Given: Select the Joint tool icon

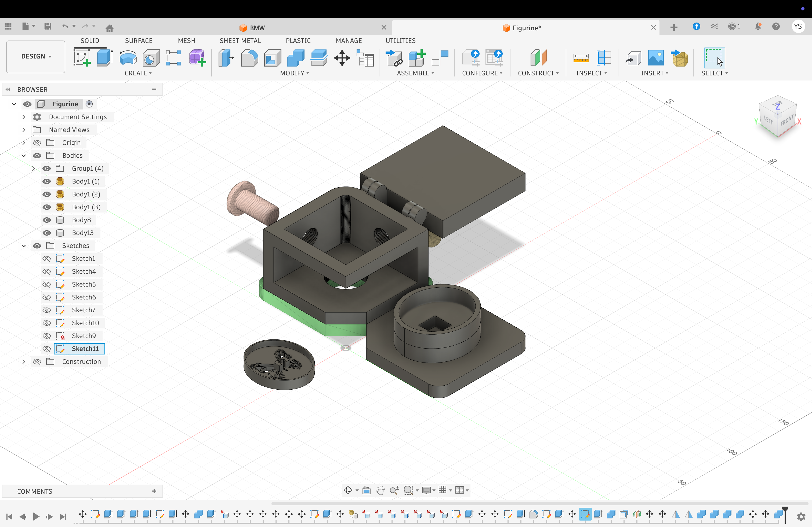Looking at the screenshot, I should [x=440, y=58].
